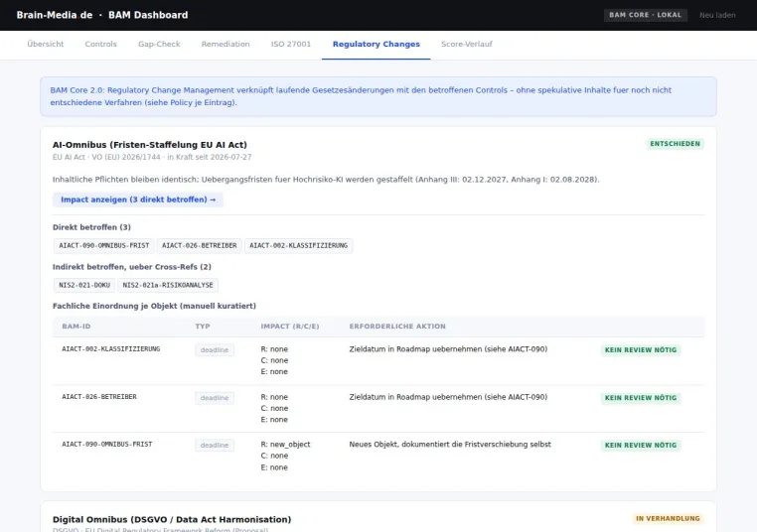Click the BAM CORE · LOKAL badge
This screenshot has width=757, height=532.
pos(645,15)
